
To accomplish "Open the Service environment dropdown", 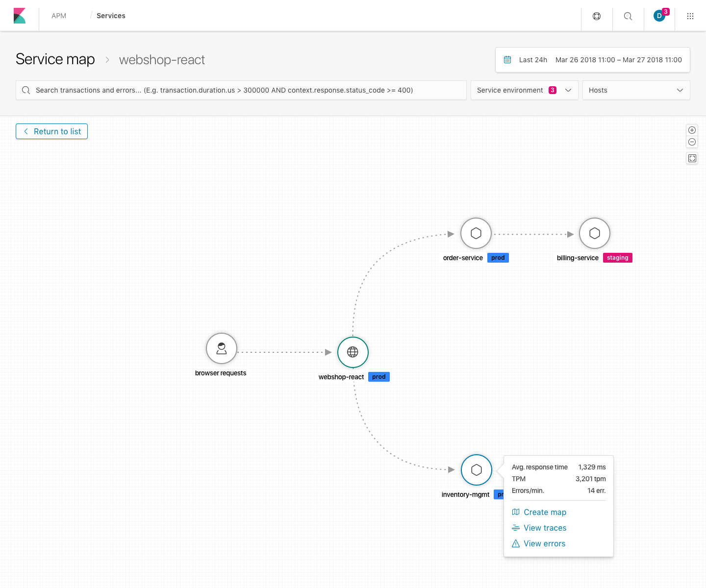I will (x=525, y=90).
